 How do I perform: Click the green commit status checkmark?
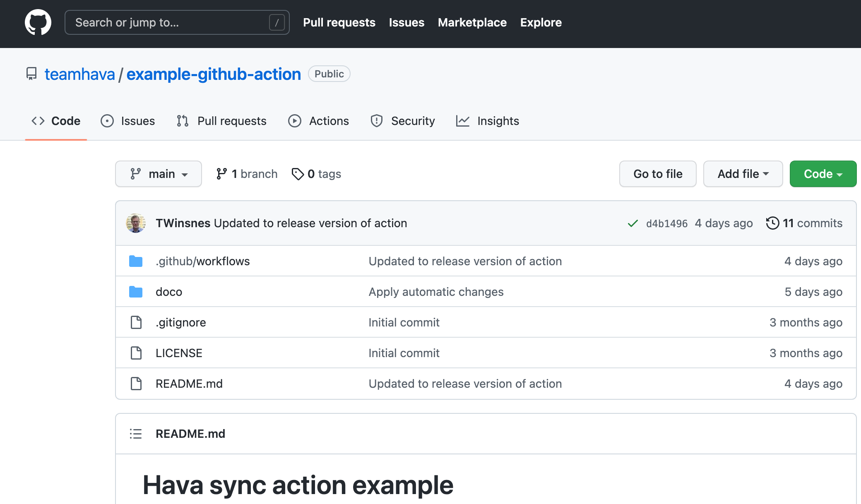point(633,223)
